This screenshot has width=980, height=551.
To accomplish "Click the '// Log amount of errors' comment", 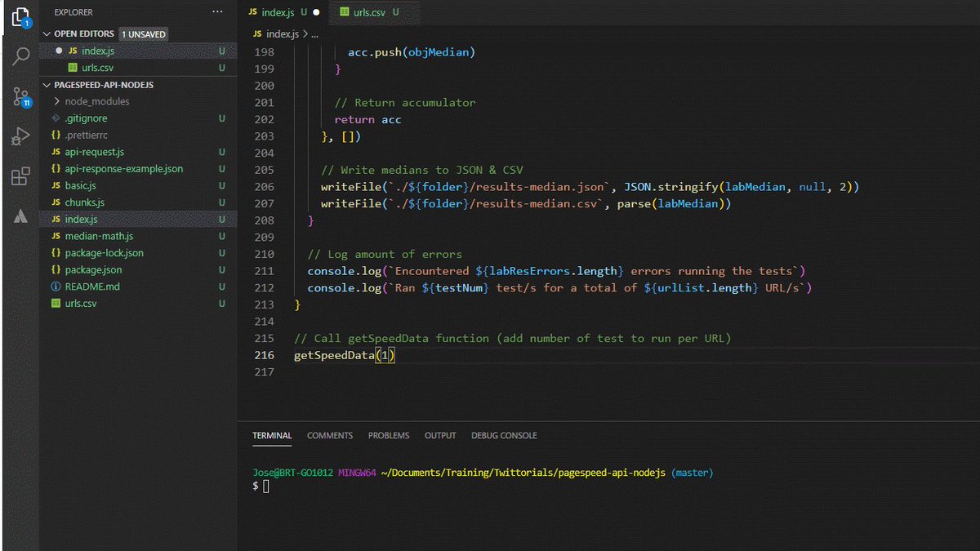I will (385, 254).
